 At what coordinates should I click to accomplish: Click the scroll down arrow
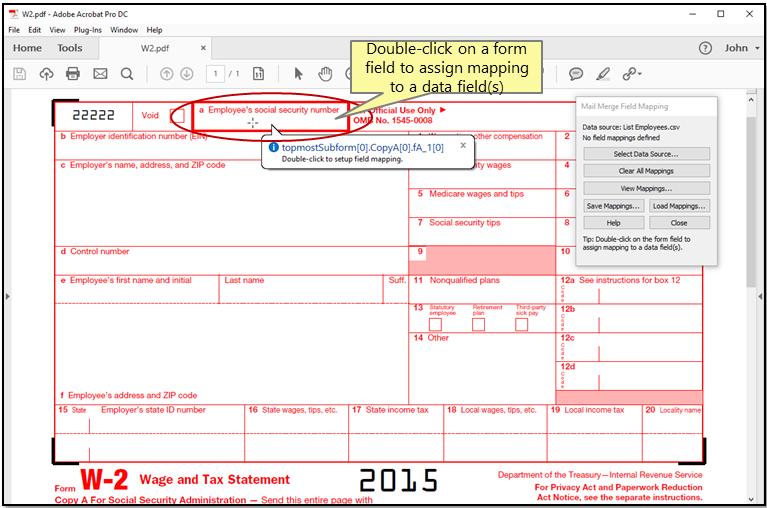751,499
